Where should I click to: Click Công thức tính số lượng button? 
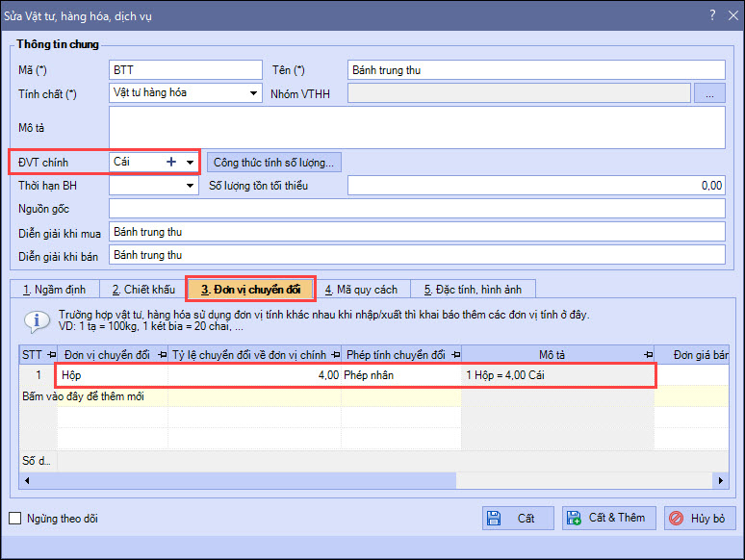point(273,163)
